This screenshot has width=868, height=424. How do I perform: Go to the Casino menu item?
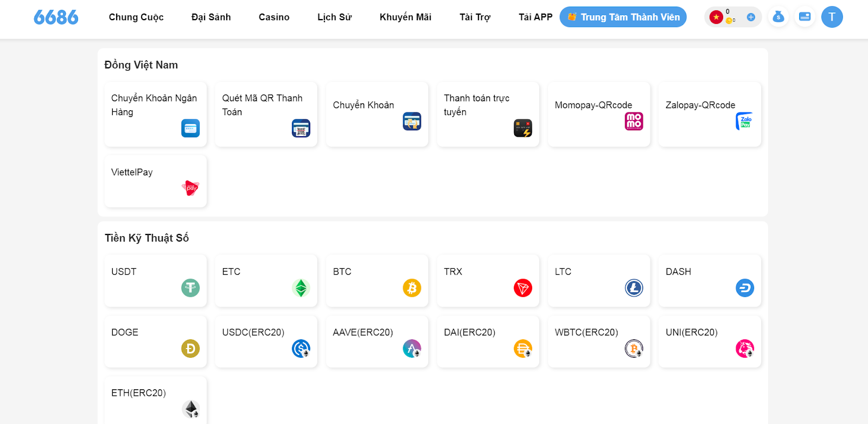pyautogui.click(x=274, y=17)
